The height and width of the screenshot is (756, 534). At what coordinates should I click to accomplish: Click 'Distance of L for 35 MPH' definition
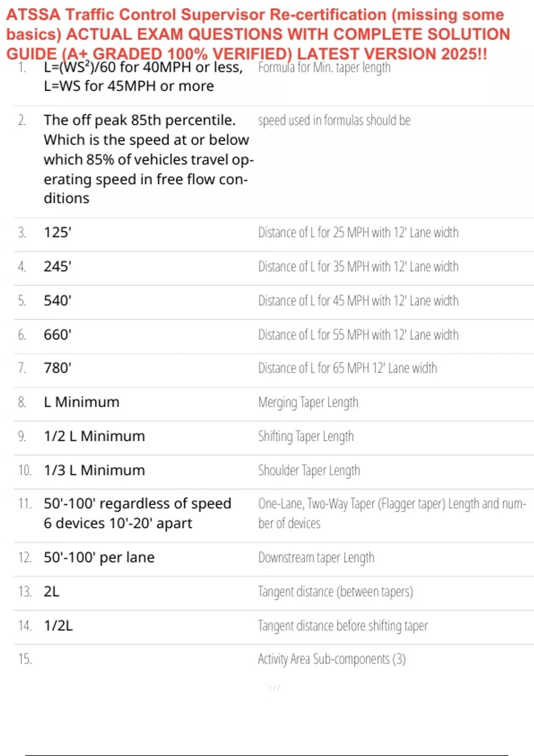pyautogui.click(x=358, y=267)
